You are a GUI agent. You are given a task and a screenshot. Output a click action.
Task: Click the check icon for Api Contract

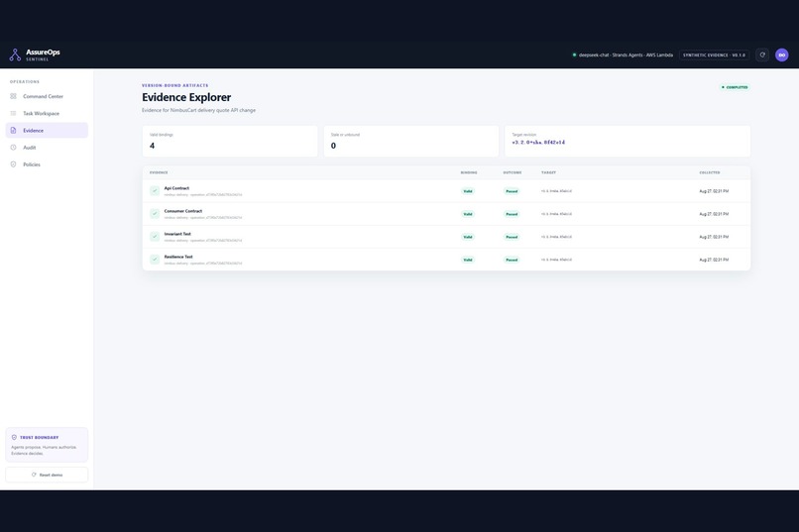[155, 191]
